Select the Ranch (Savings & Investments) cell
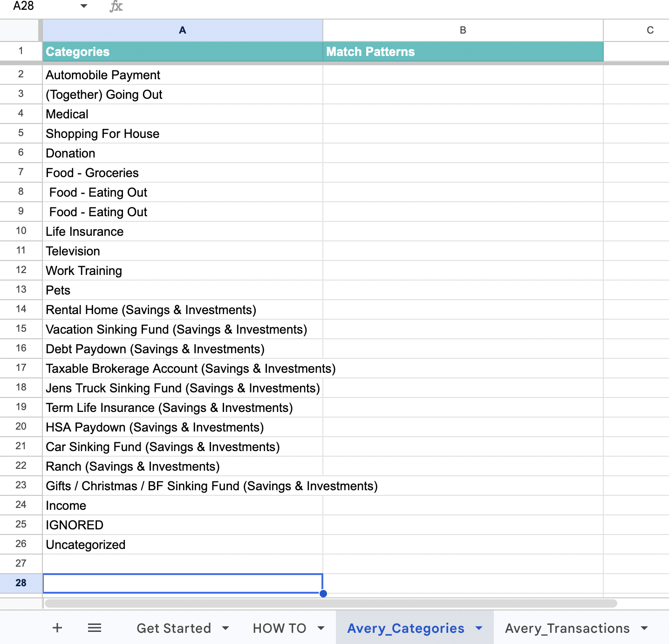 pyautogui.click(x=183, y=466)
